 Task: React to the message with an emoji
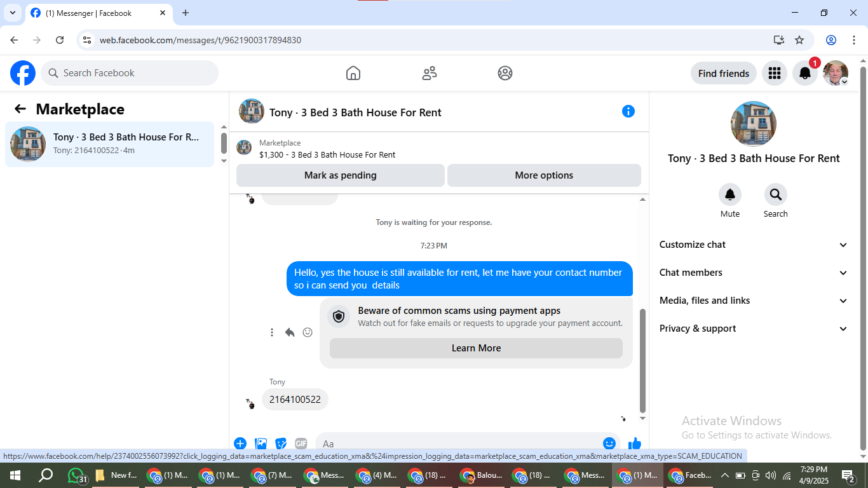308,332
